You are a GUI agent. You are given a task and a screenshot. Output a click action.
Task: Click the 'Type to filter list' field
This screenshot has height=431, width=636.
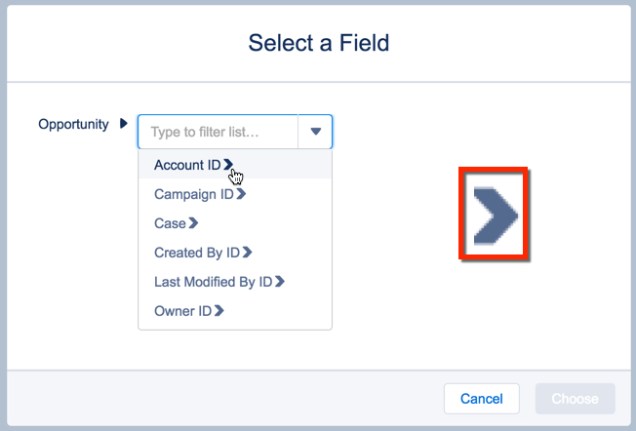point(218,132)
